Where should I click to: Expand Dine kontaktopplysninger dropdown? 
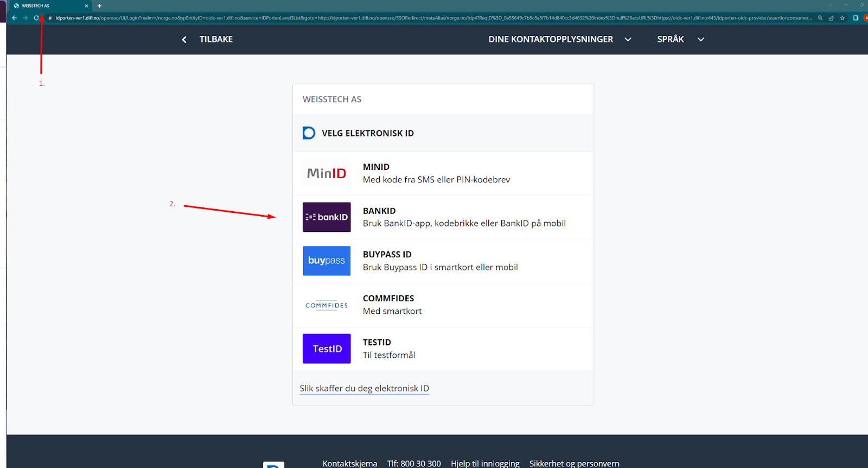(x=560, y=39)
